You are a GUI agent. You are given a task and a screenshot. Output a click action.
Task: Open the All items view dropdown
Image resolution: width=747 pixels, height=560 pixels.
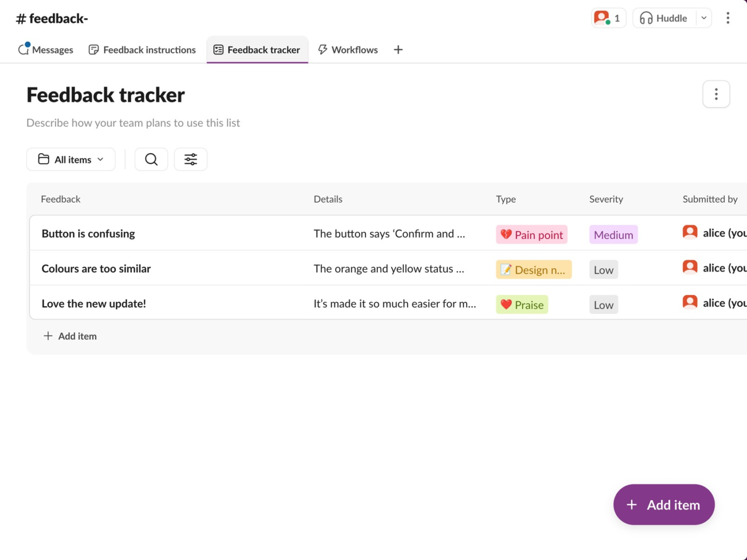coord(71,159)
